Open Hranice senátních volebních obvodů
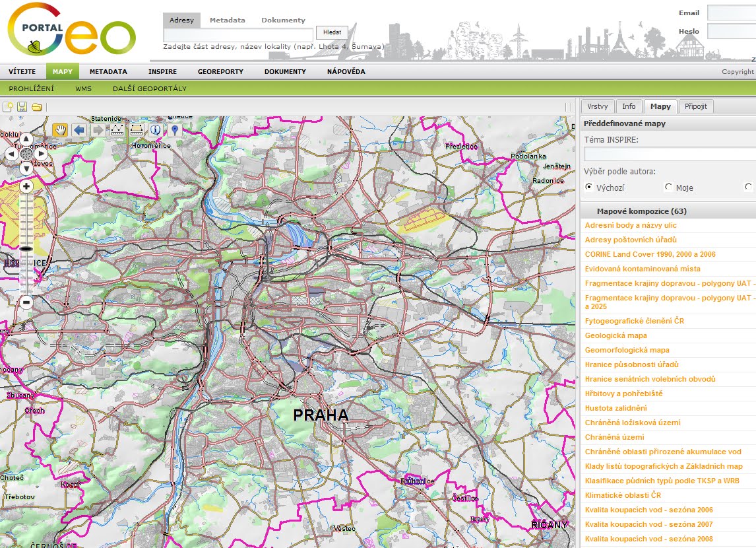This screenshot has height=548, width=756. [650, 379]
